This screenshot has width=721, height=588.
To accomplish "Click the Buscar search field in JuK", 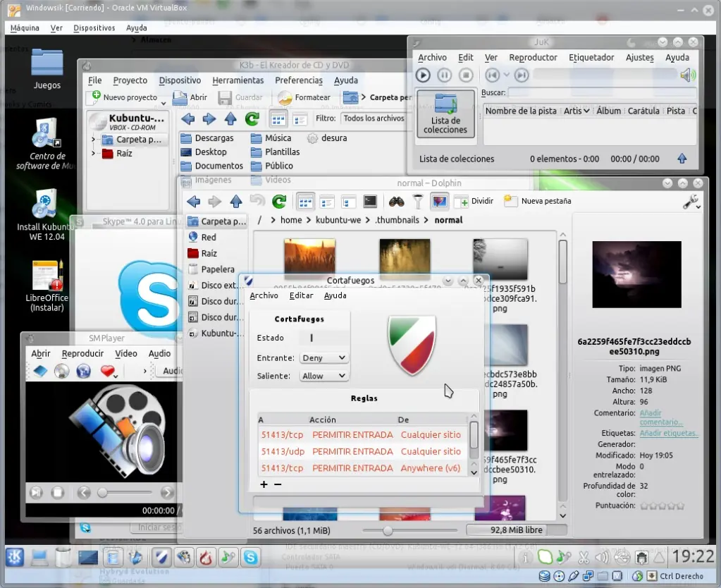I will [603, 92].
